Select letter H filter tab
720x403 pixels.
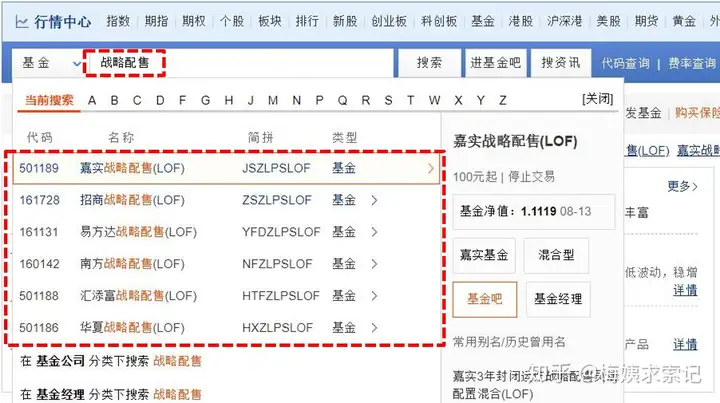tap(229, 101)
